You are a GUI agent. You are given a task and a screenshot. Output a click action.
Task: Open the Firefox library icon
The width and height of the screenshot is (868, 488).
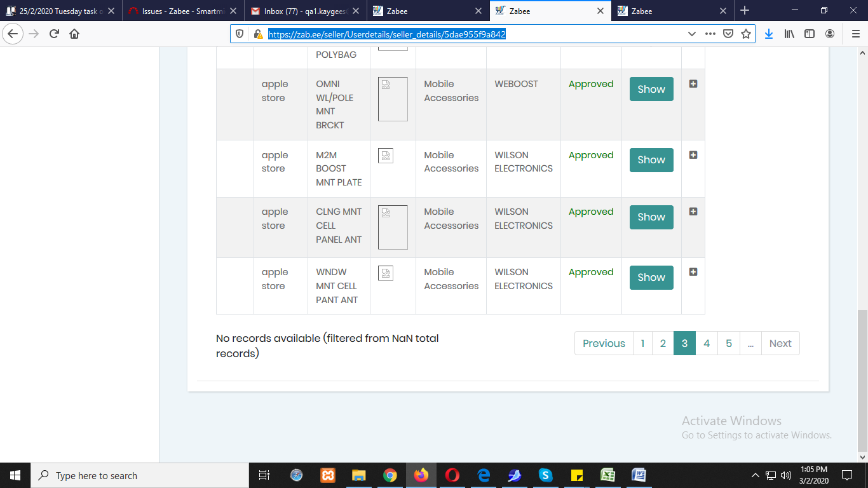(789, 34)
